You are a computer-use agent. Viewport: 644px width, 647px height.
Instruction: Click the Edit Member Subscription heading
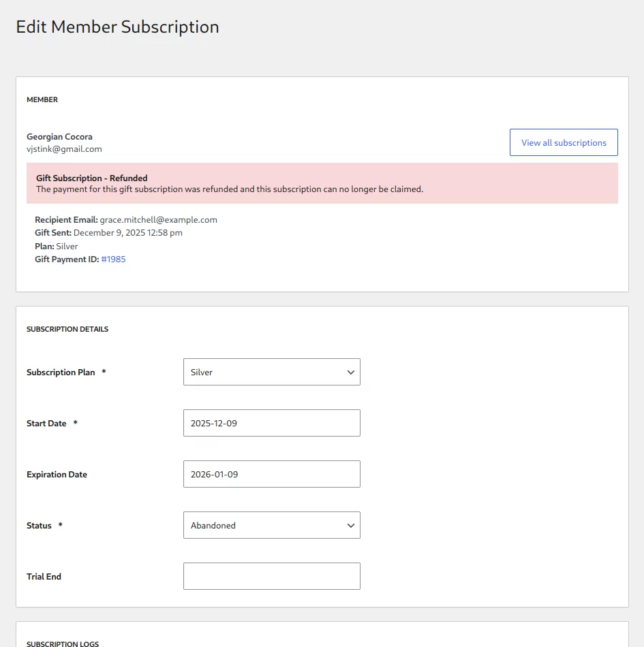(117, 27)
